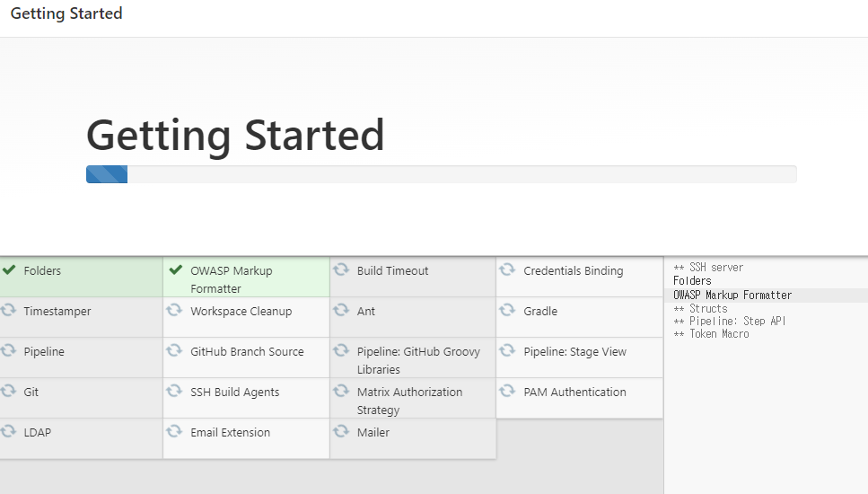Click the pending sync icon beside Timestamper
The image size is (868, 494).
[x=8, y=310]
